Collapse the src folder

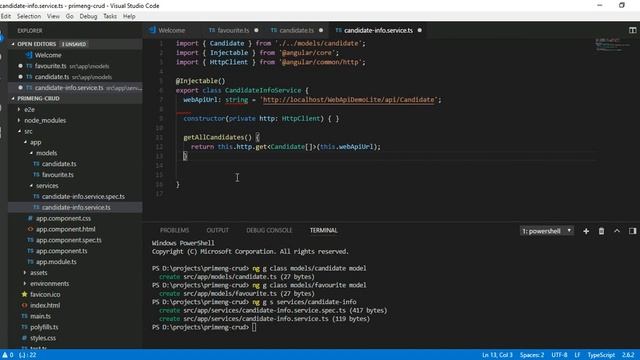pos(19,131)
